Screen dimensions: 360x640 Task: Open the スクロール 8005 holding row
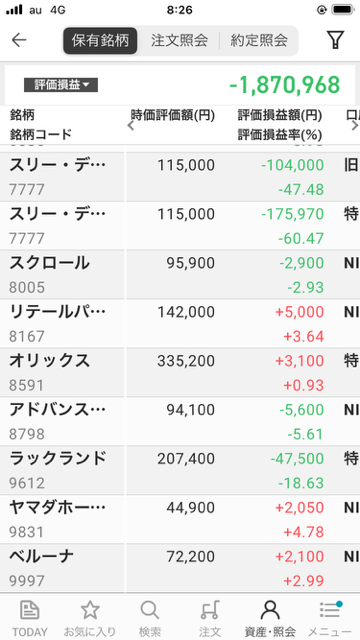coord(180,274)
